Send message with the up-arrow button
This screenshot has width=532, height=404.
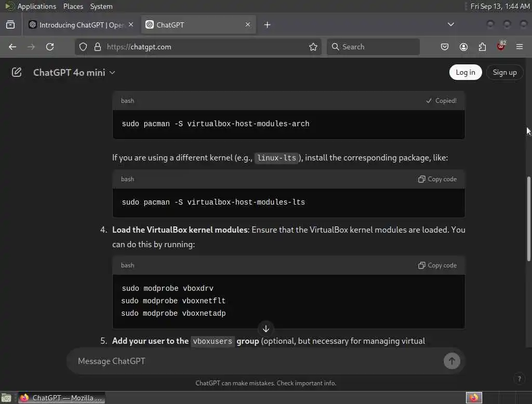tap(451, 361)
